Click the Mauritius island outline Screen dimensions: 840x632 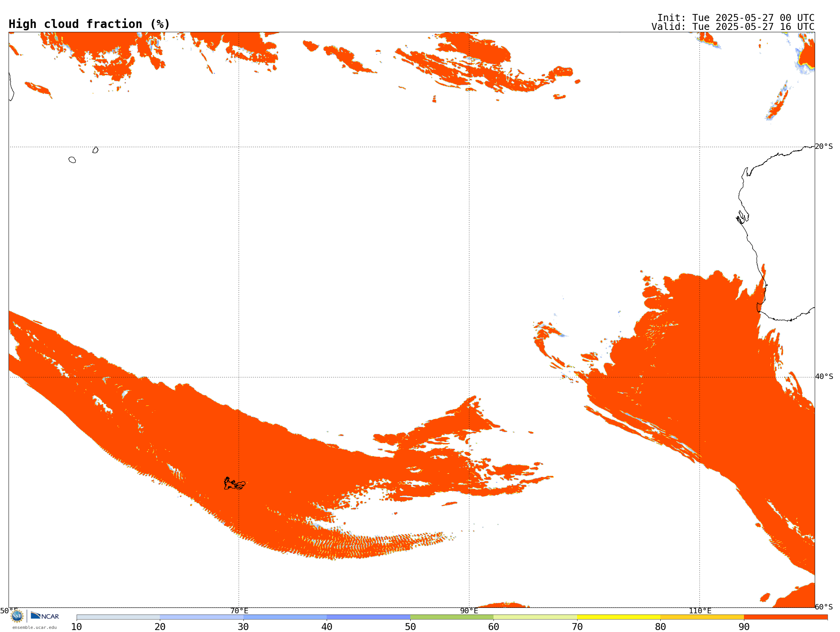pos(95,150)
